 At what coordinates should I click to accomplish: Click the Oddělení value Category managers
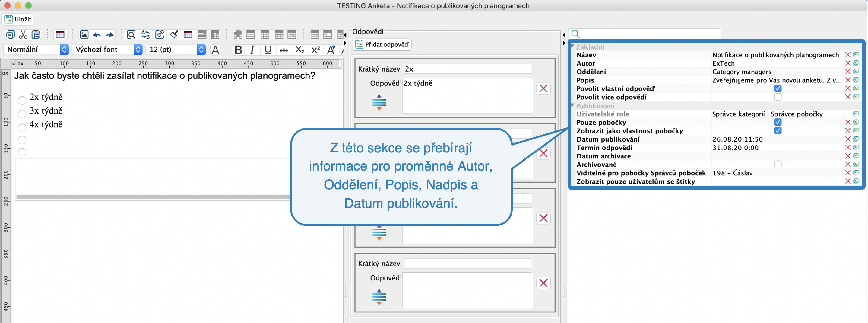[x=742, y=72]
